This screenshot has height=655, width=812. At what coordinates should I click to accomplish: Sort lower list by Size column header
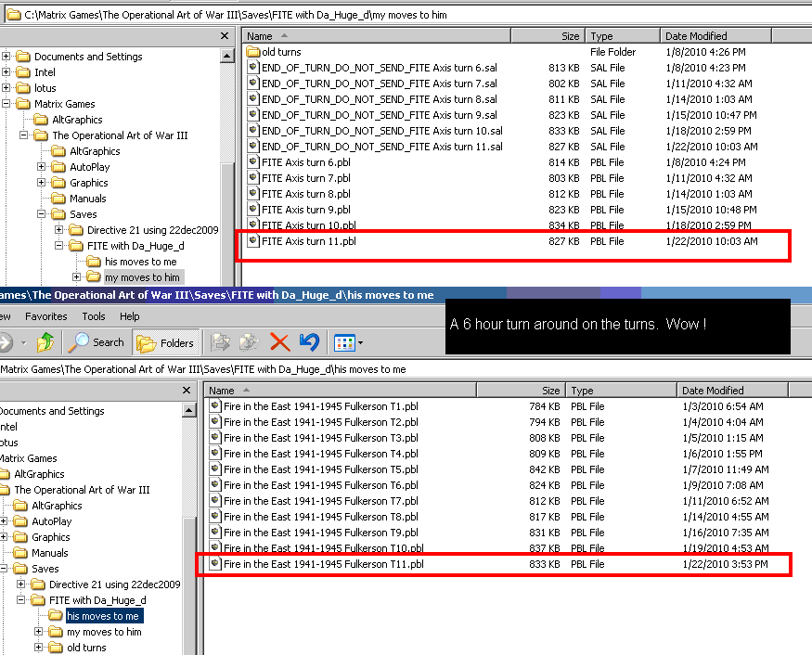pyautogui.click(x=521, y=391)
